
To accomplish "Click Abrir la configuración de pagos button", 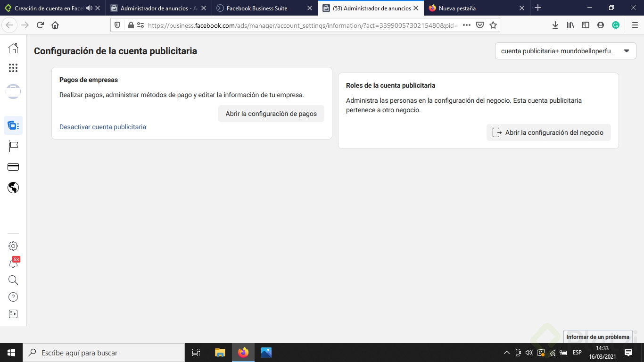I will point(271,114).
